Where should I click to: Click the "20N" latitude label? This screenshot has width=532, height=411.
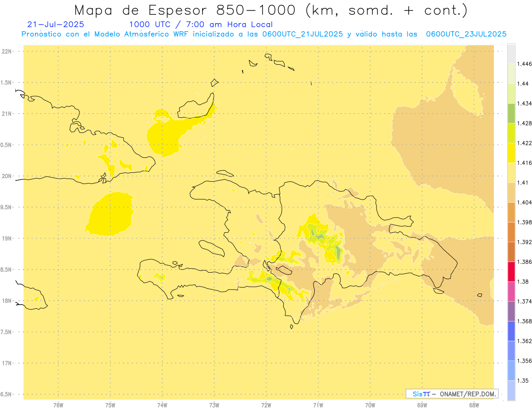(7, 176)
